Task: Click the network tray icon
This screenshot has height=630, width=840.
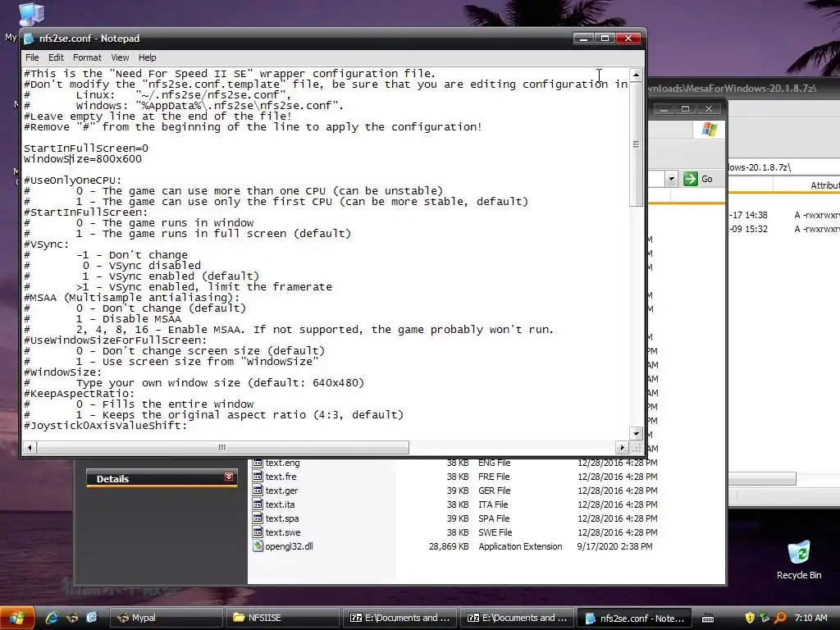Action: (765, 618)
